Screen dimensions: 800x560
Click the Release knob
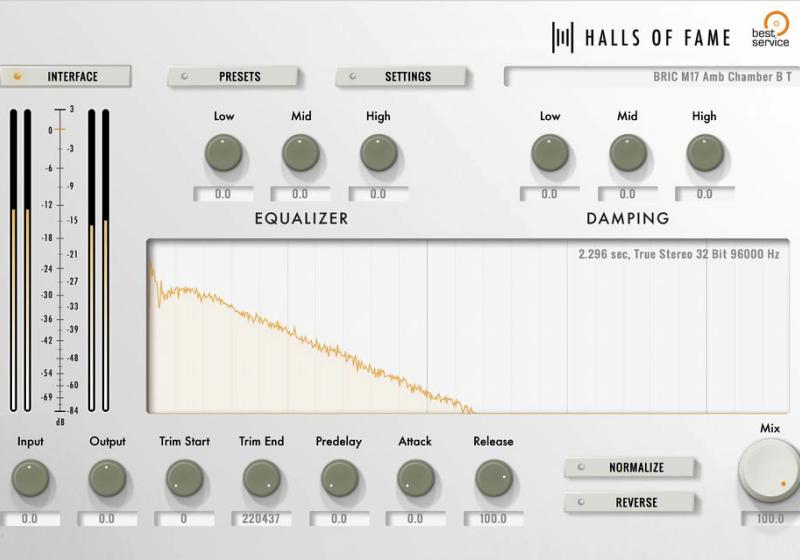493,478
